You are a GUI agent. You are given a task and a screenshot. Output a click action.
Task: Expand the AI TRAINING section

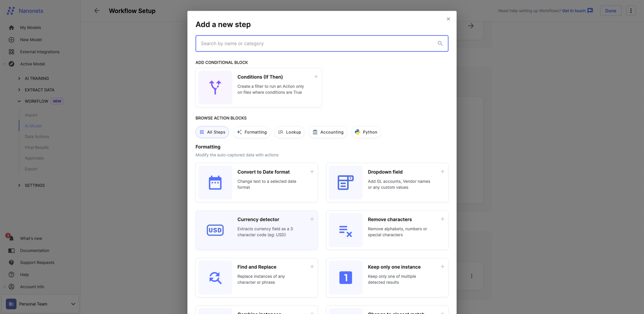click(19, 78)
